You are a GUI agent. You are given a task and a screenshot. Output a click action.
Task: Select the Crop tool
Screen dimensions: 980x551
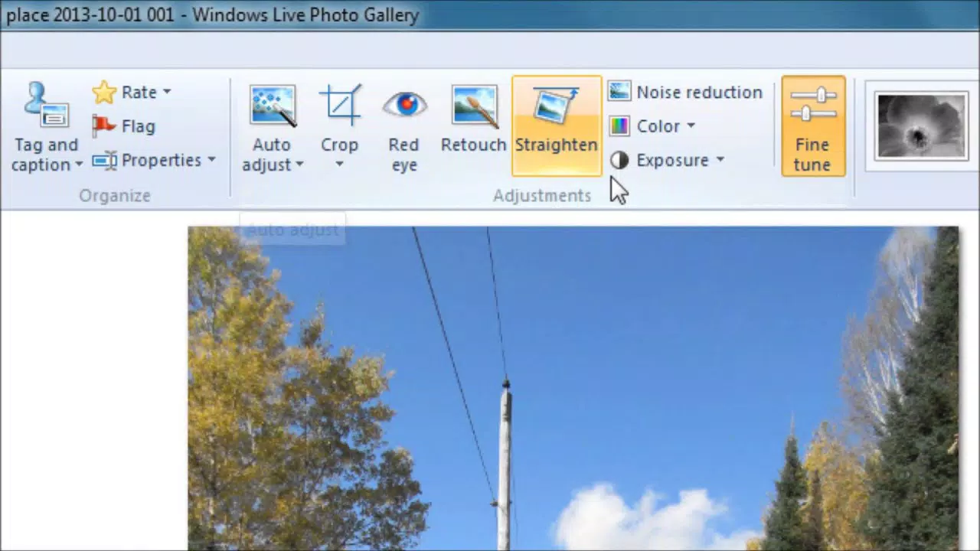339,128
